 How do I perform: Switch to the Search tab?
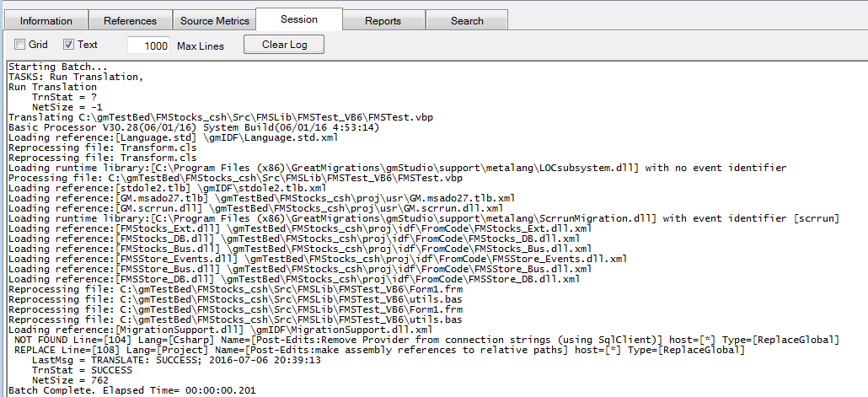point(467,20)
